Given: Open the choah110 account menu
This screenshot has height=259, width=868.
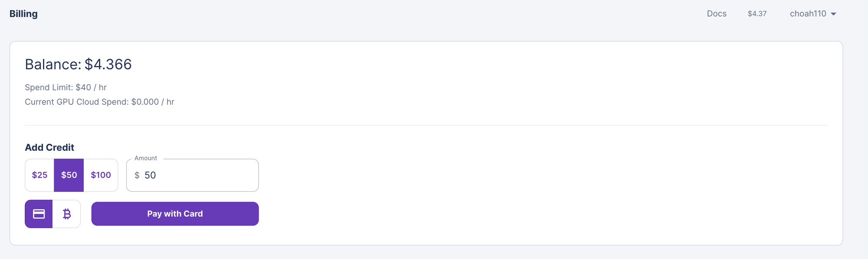Looking at the screenshot, I should (x=808, y=14).
